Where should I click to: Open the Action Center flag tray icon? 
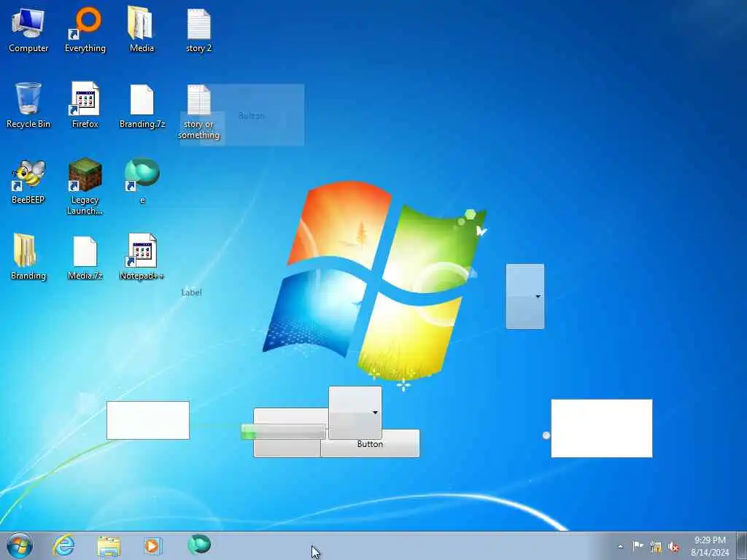click(638, 546)
